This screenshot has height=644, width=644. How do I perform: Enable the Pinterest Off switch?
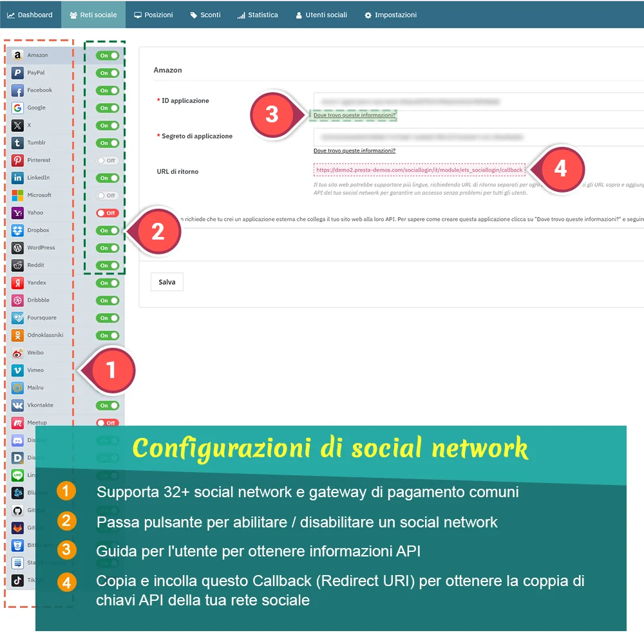[108, 160]
